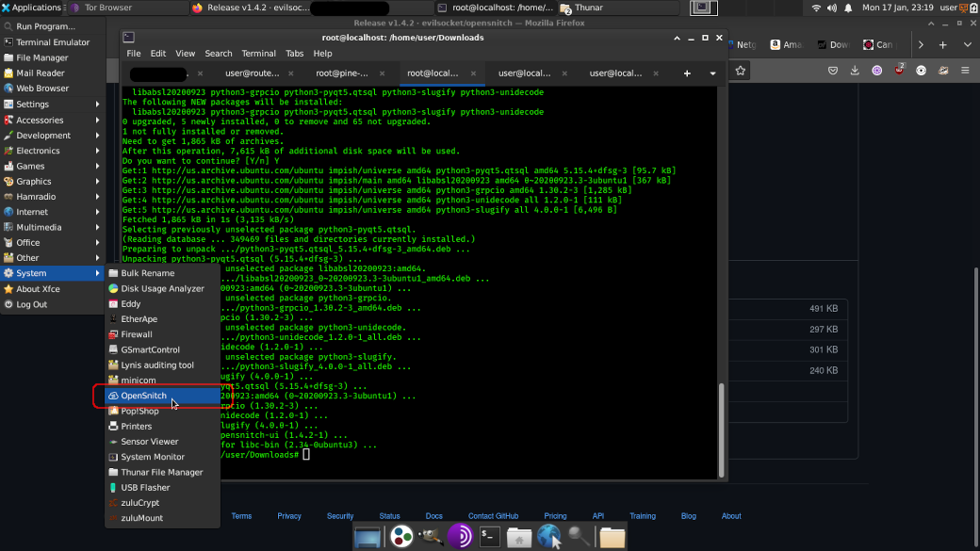The height and width of the screenshot is (551, 980).
Task: Open Disk Usage Analyzer entry
Action: [x=162, y=288]
